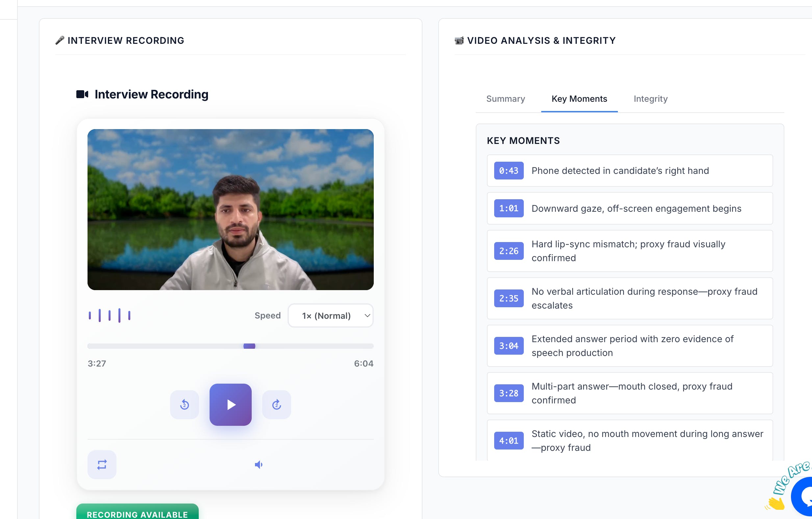The height and width of the screenshot is (519, 812).
Task: Click the 2:35 timestamp badge
Action: (509, 298)
